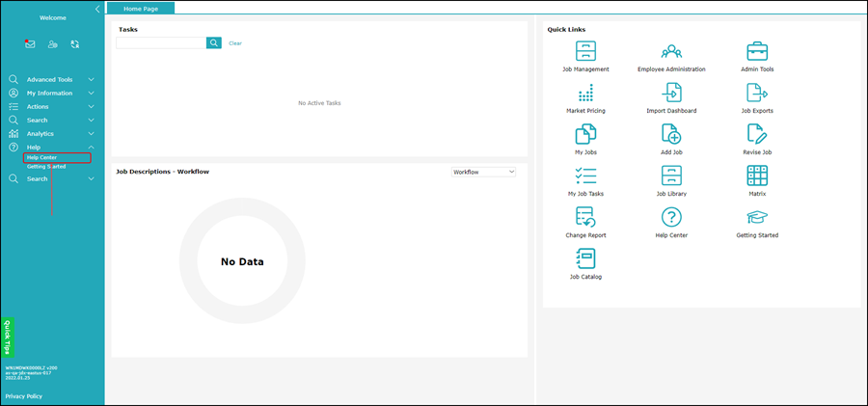Open Employee Administration icon

(671, 52)
